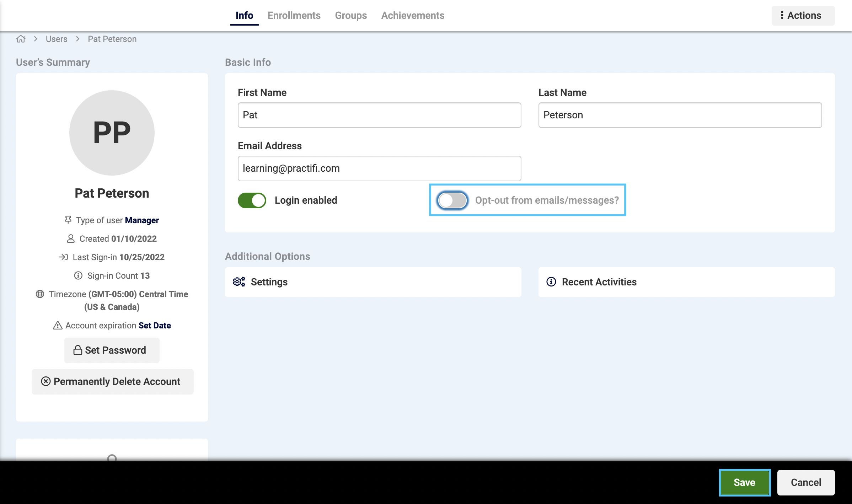
Task: Click the delete X-circle icon
Action: pos(46,381)
